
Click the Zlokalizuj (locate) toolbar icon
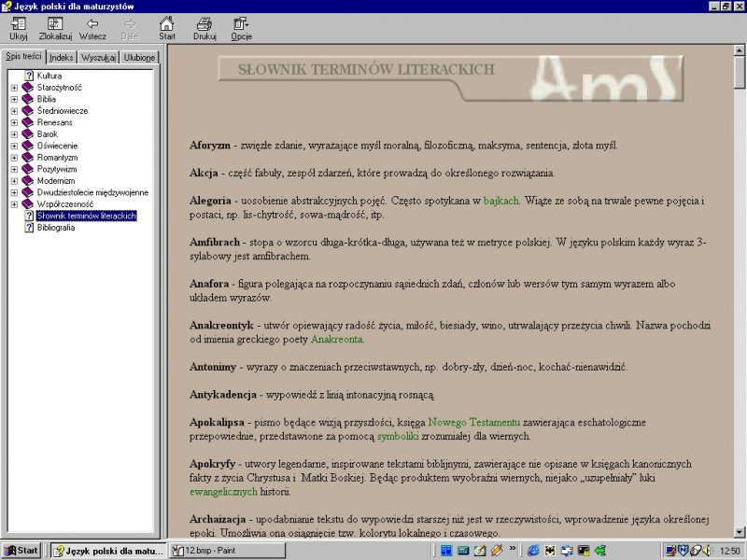point(55,24)
